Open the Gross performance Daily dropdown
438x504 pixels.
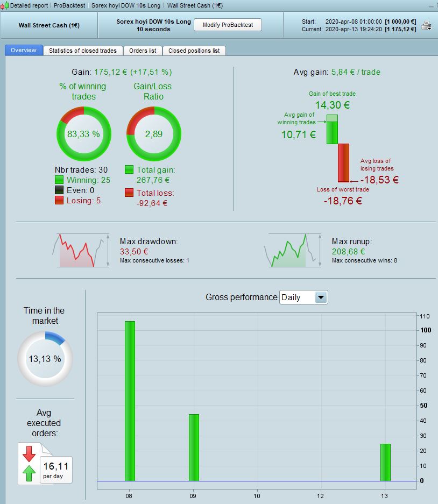point(303,297)
